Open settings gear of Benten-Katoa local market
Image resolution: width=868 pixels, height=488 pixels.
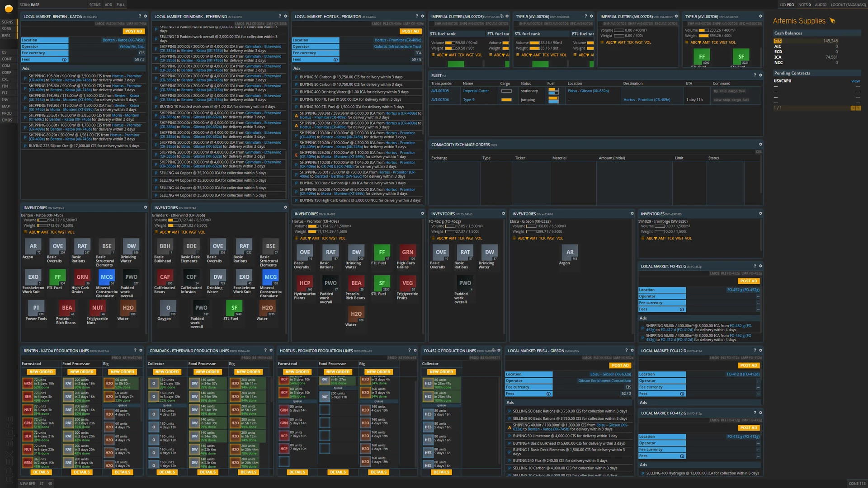(146, 16)
